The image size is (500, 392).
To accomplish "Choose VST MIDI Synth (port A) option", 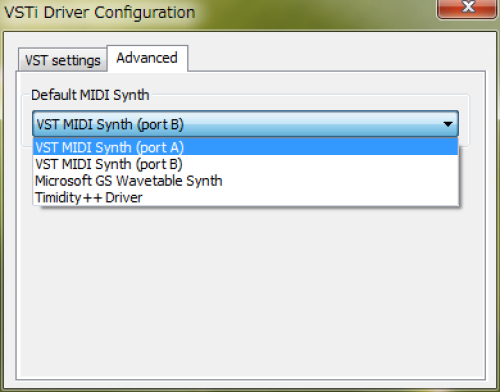I will pos(246,147).
